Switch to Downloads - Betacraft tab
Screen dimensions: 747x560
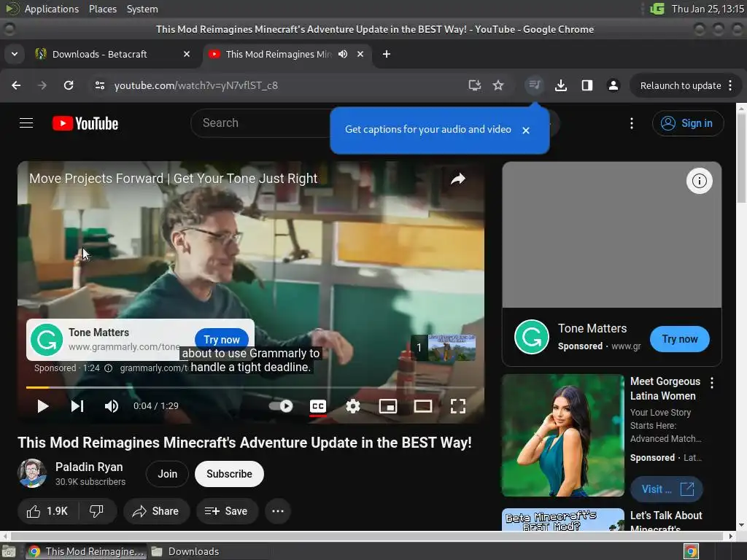point(100,54)
